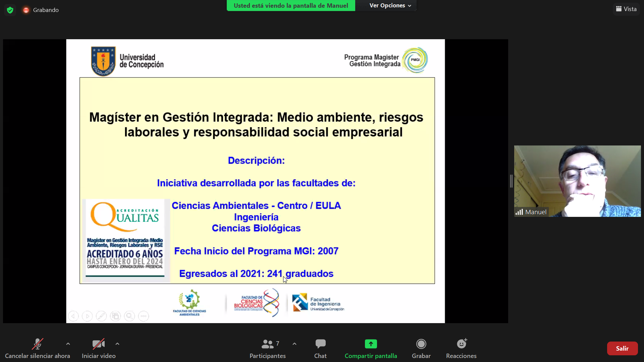This screenshot has height=362, width=644.
Task: Click the PMGI program logo
Action: 415,60
